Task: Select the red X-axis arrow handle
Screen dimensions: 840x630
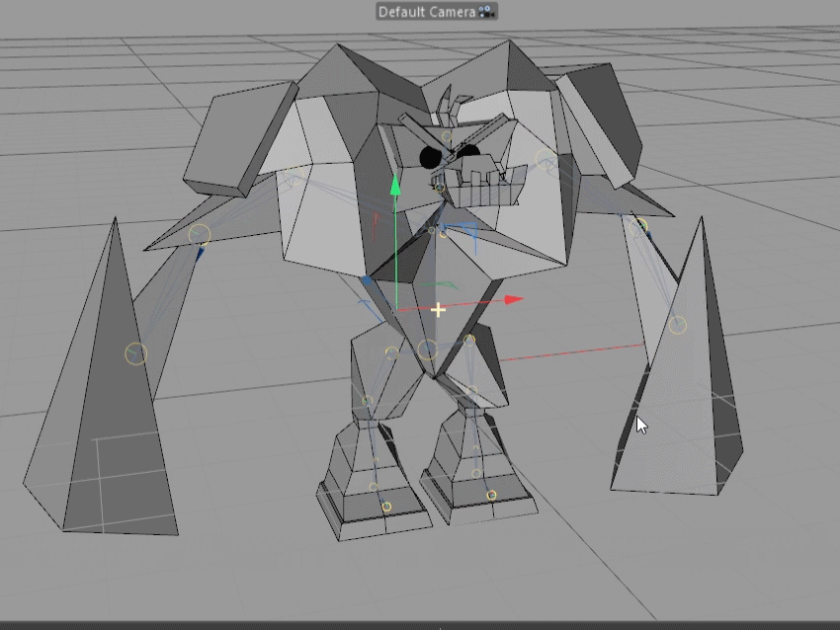Action: point(513,300)
